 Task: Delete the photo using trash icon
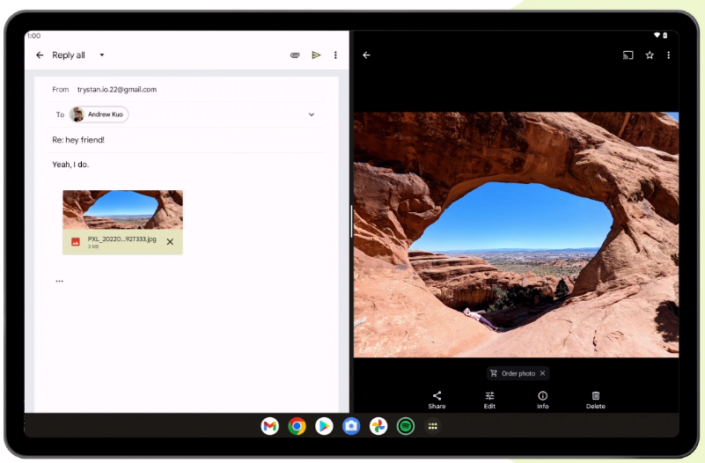click(x=596, y=400)
